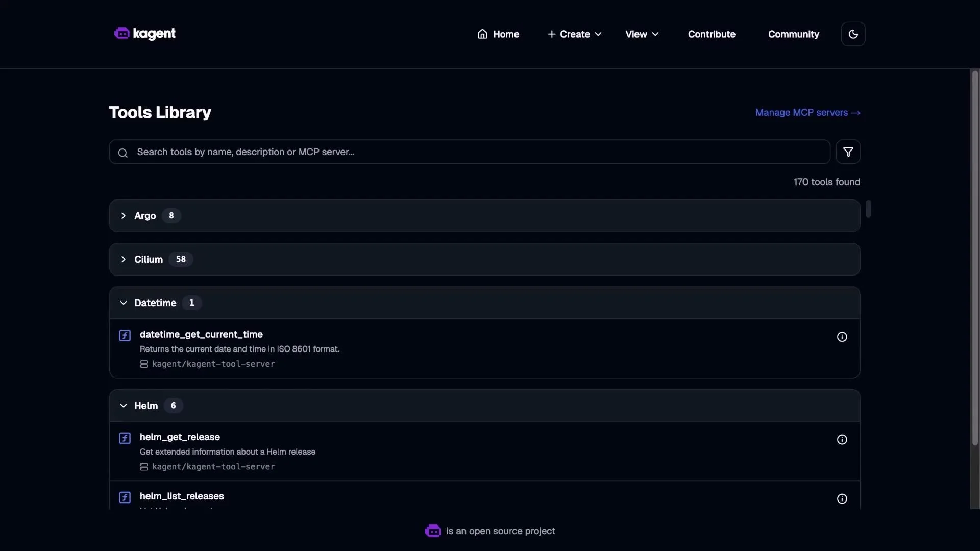Viewport: 980px width, 551px height.
Task: Click server icon under datetime_get_current_time
Action: point(144,364)
